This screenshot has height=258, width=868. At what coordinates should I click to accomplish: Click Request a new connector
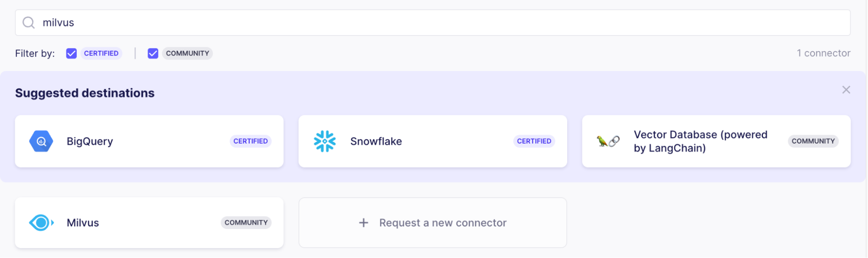pos(442,223)
